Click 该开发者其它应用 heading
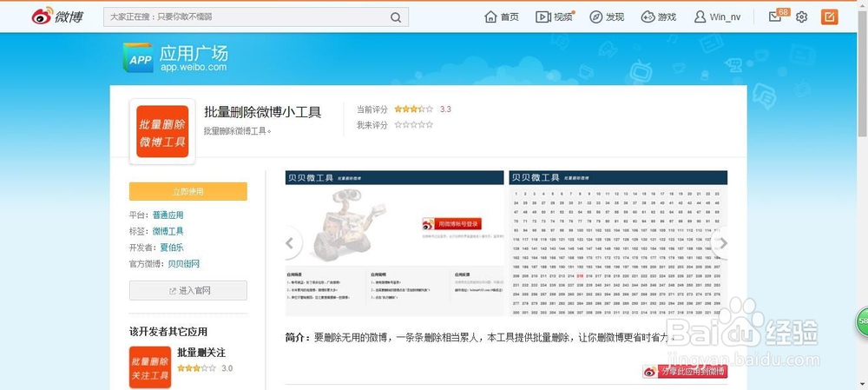 [x=168, y=331]
